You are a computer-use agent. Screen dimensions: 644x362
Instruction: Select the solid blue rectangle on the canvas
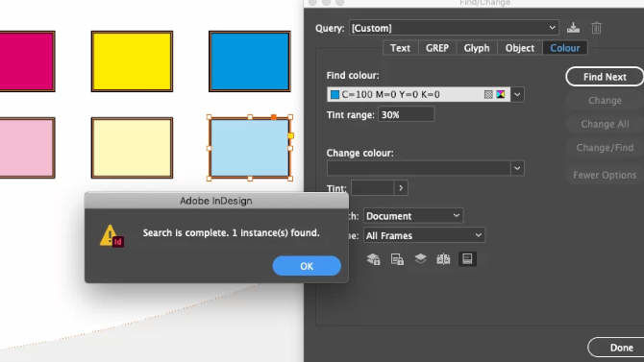250,61
